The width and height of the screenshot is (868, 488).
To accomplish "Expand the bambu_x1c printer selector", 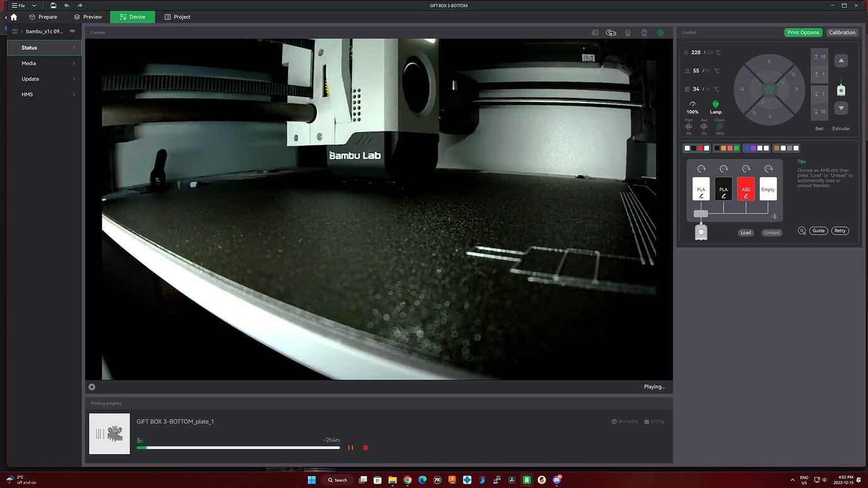I will (x=44, y=31).
